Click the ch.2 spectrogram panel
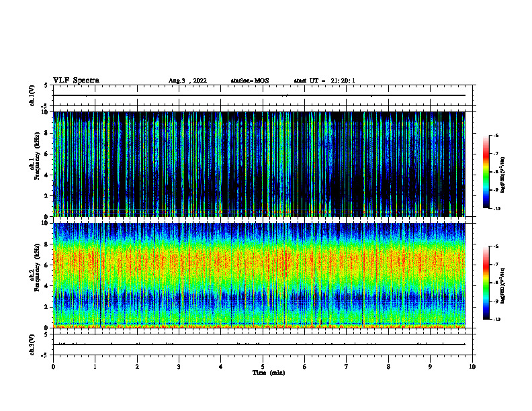Viewport: 532px width, 411px height. point(259,275)
